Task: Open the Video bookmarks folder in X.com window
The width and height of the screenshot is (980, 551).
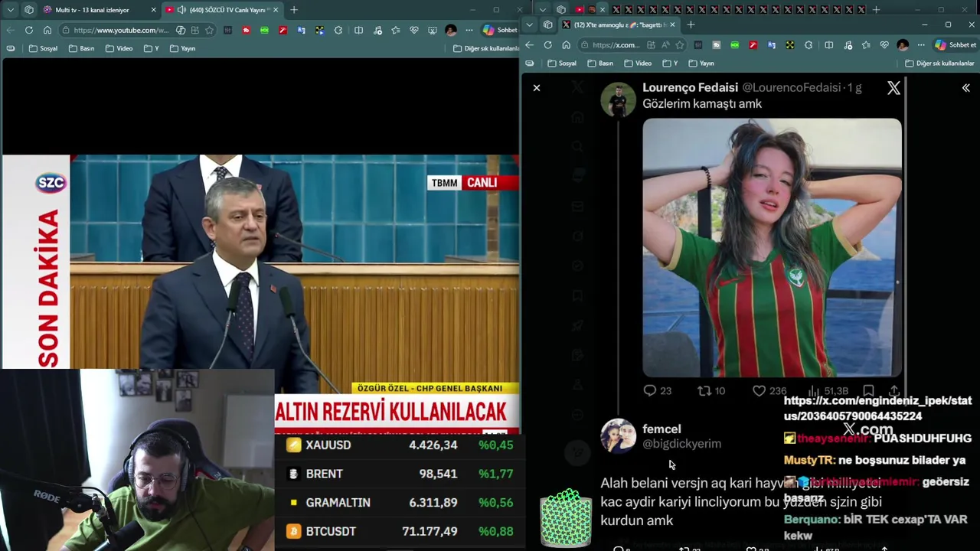Action: 638,64
